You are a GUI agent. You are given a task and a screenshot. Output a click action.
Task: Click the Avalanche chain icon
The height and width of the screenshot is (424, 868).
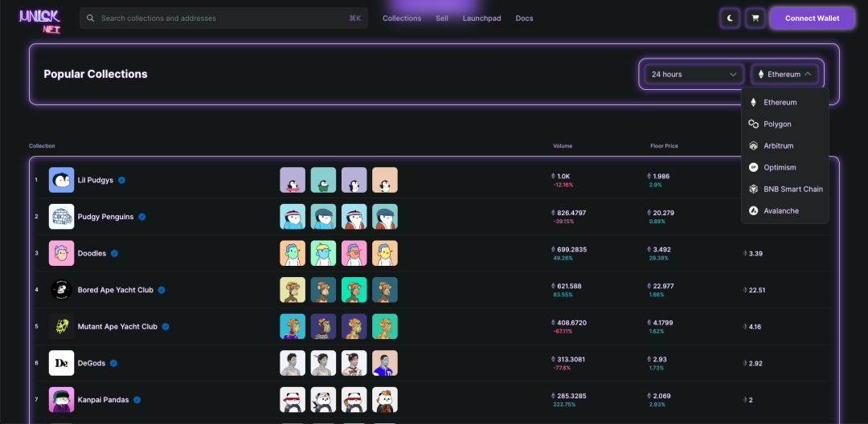pos(753,210)
